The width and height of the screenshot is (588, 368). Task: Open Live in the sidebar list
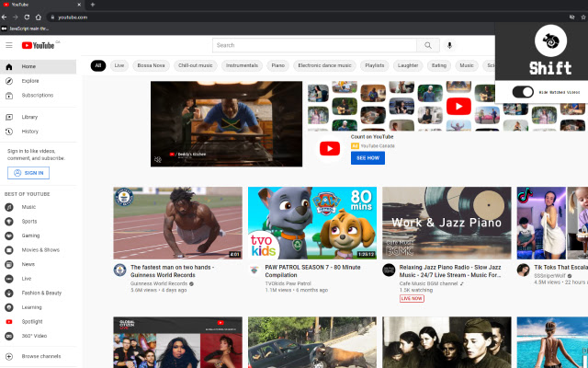[39, 278]
